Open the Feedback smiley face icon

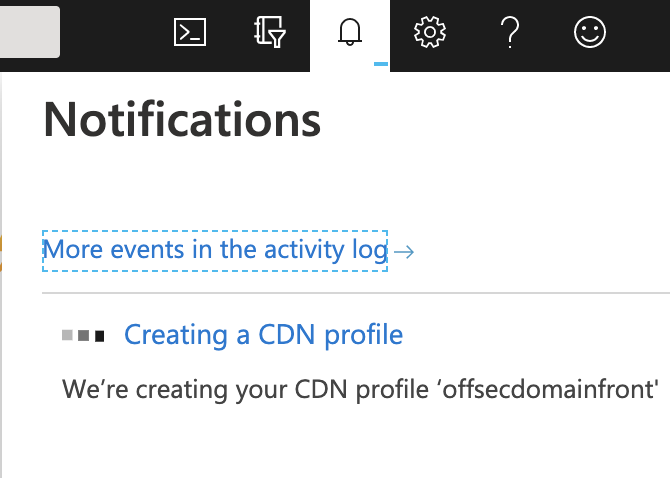[x=590, y=32]
